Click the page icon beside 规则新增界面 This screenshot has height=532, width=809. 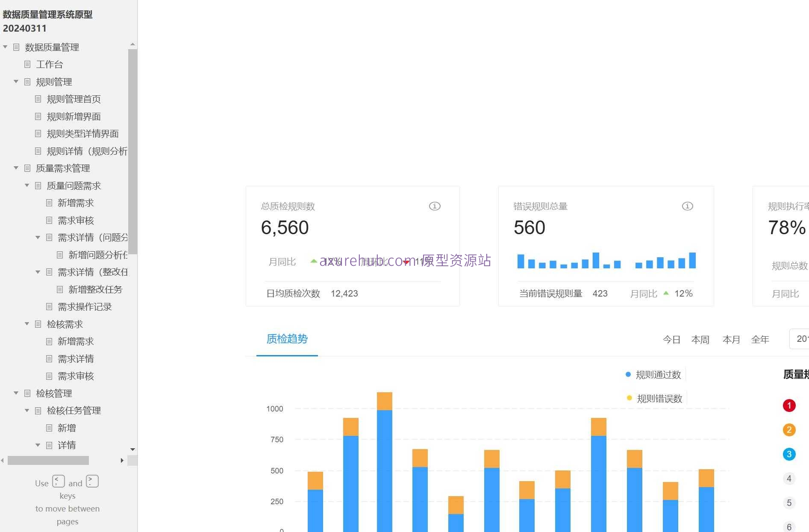click(x=38, y=116)
